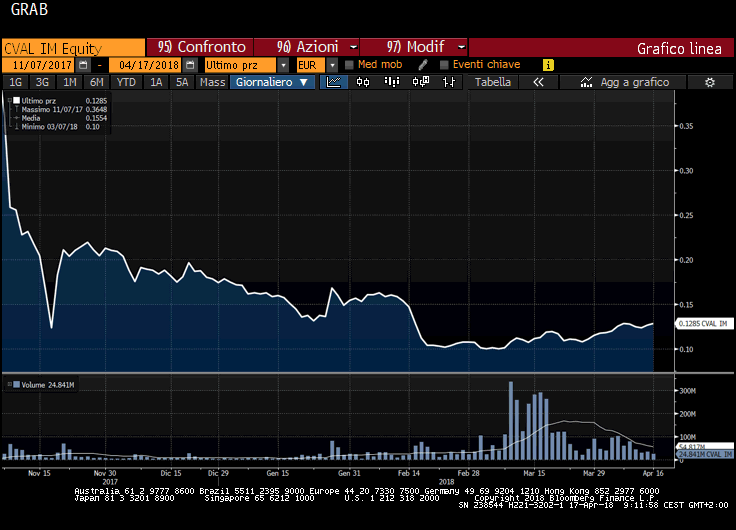Viewport: 736px width, 530px height.
Task: Click Agg a grafico button
Action: pyautogui.click(x=626, y=82)
